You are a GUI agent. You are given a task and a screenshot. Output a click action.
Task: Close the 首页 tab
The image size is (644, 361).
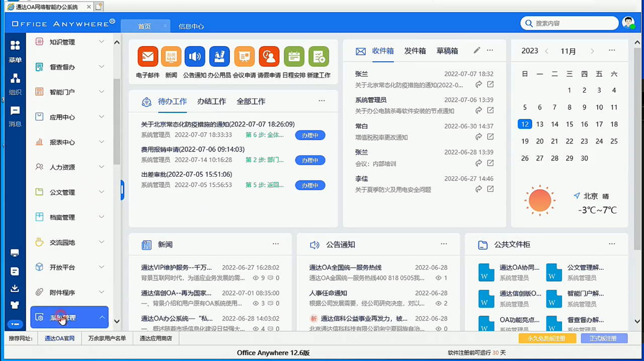tap(165, 26)
